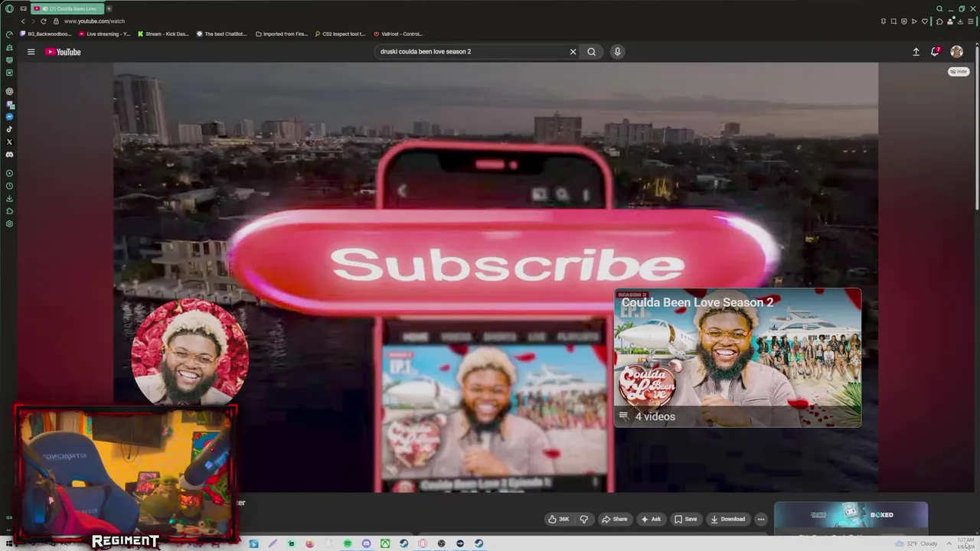Clear the YouTube search box text
980x551 pixels.
(x=573, y=52)
